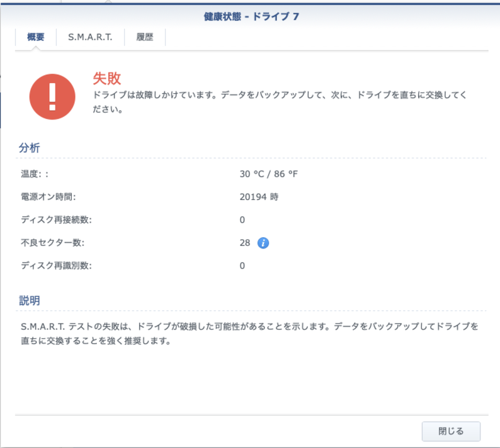Open the S.M.A.R.T. tab
The width and height of the screenshot is (500, 448).
pyautogui.click(x=90, y=37)
